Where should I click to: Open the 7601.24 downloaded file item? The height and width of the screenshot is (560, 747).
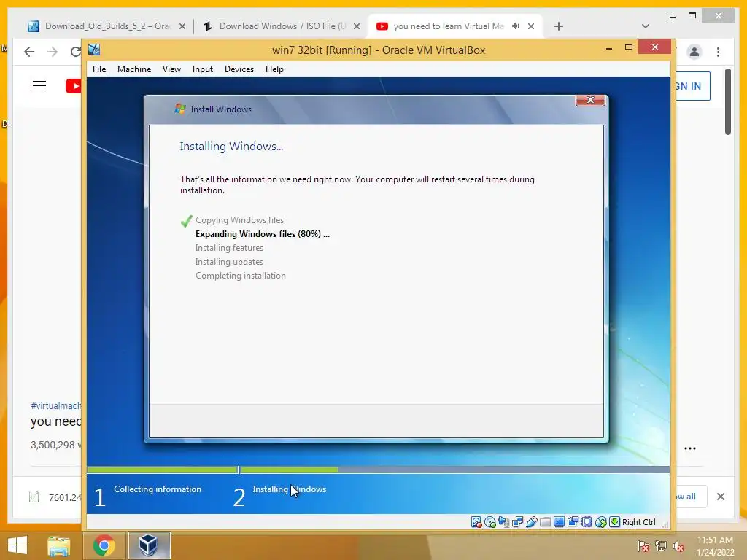pos(55,497)
